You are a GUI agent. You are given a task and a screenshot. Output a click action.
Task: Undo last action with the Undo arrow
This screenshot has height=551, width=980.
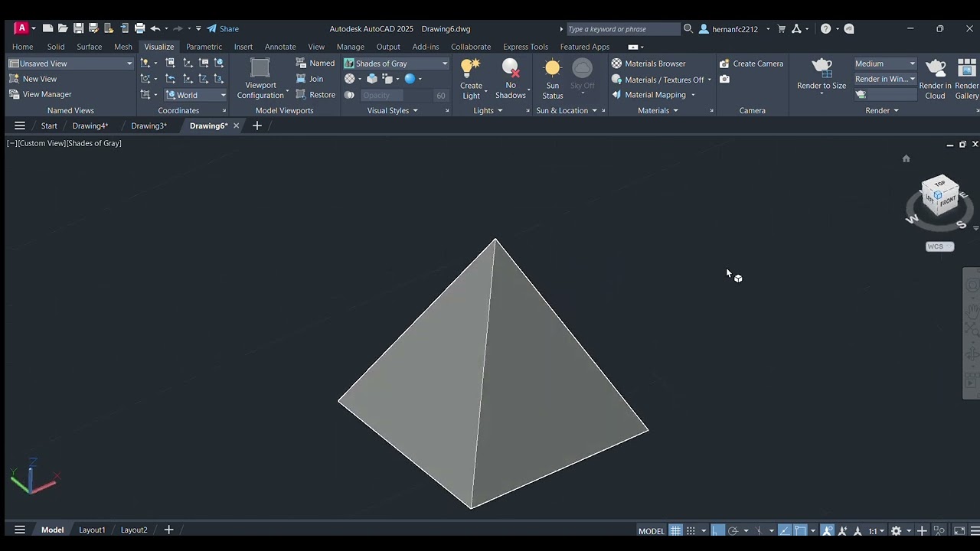155,28
